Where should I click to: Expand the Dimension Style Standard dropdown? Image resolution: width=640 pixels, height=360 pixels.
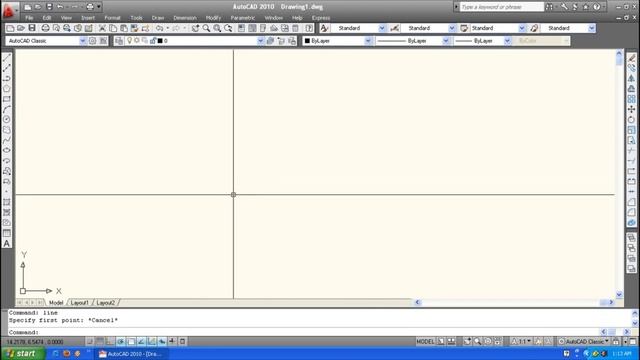[452, 28]
